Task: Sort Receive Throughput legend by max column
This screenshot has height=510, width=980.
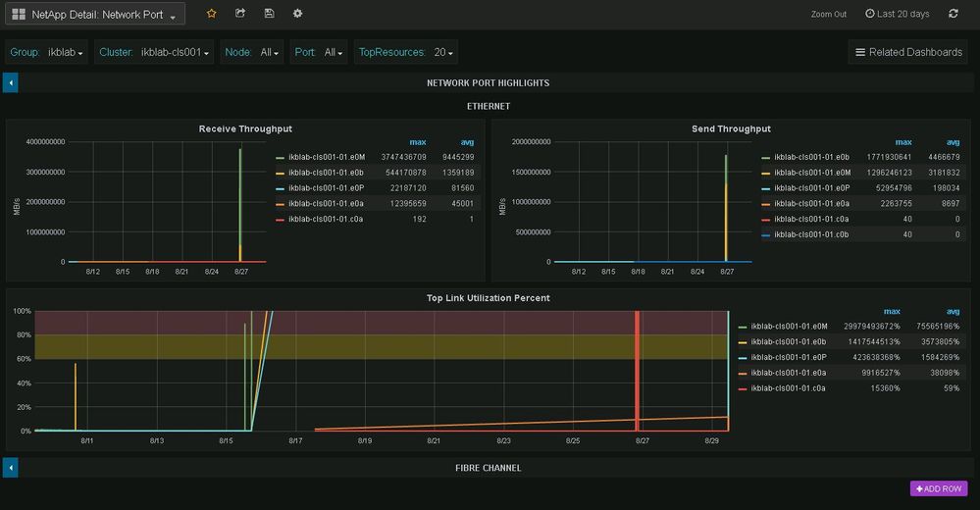Action: tap(418, 142)
